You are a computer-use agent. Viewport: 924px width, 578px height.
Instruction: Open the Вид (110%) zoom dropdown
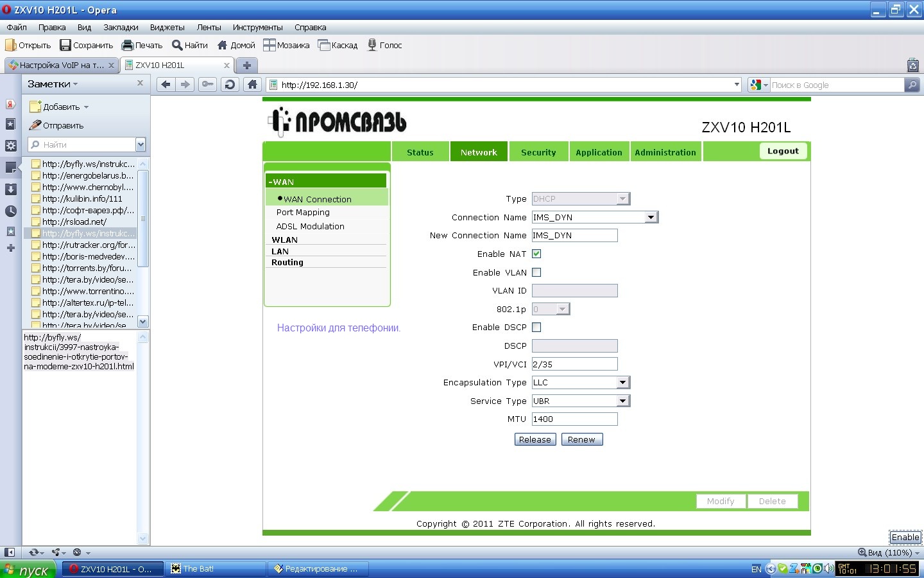click(x=889, y=552)
